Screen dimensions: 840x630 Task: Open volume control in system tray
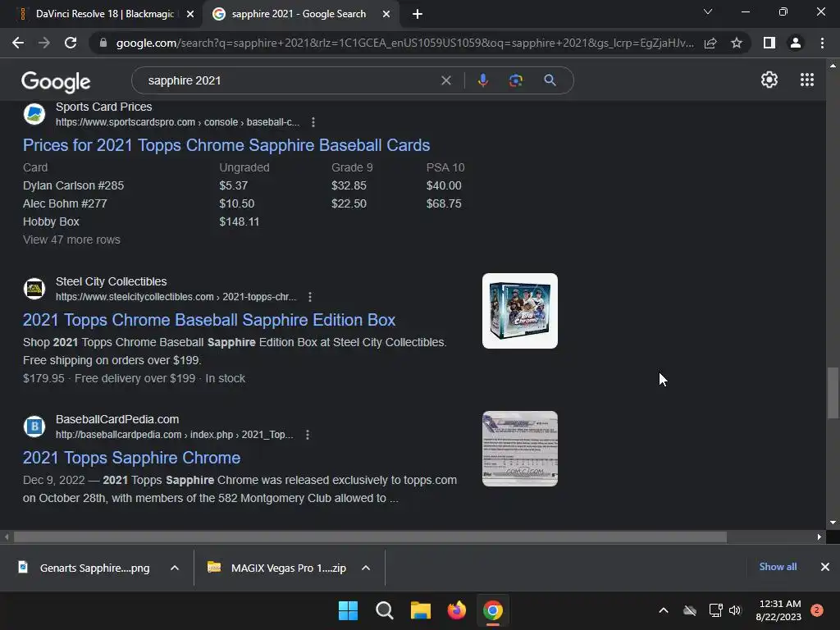pyautogui.click(x=735, y=610)
